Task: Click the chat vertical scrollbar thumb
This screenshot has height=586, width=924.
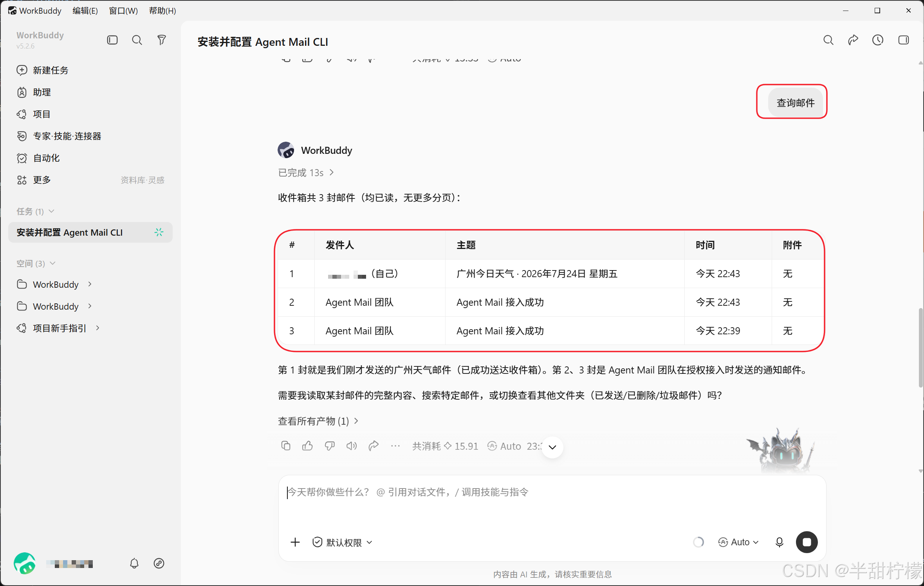Action: coord(920,348)
